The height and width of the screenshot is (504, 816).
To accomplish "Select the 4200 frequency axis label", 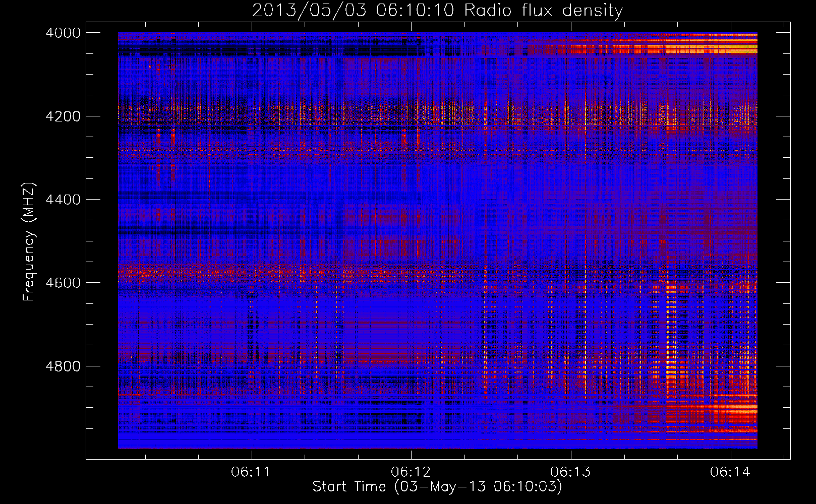I will point(63,116).
